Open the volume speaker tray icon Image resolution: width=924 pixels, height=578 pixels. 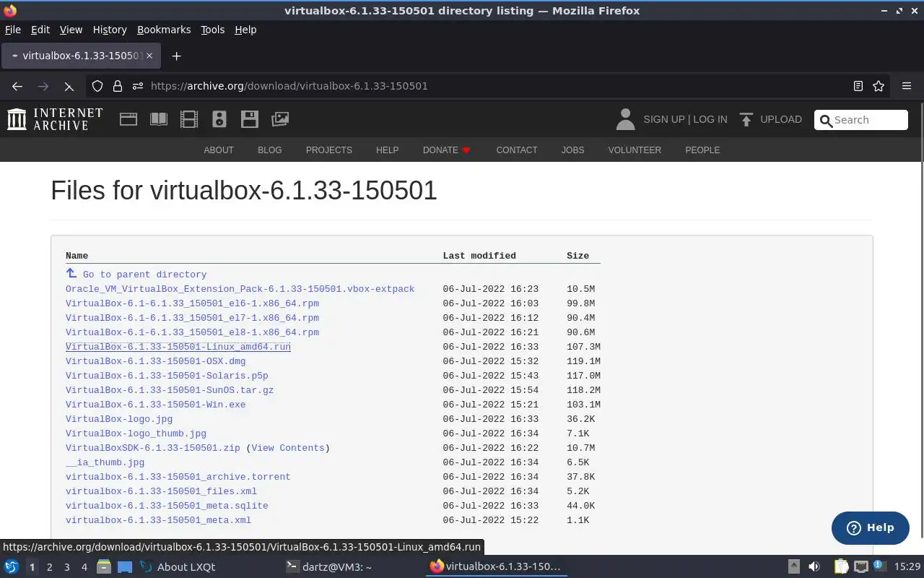814,567
